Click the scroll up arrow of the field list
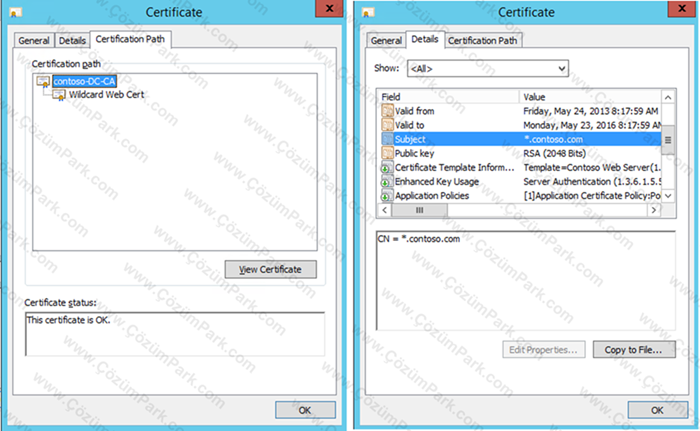Image resolution: width=700 pixels, height=431 pixels. pos(668,97)
